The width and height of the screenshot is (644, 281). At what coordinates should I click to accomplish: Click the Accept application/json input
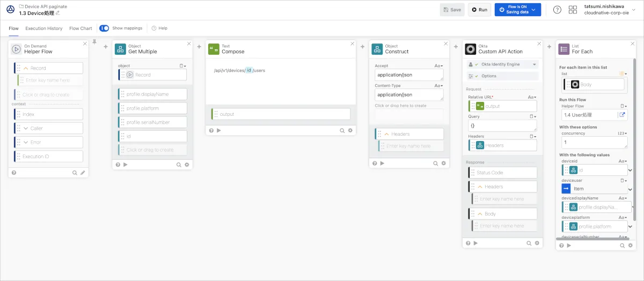coord(409,75)
